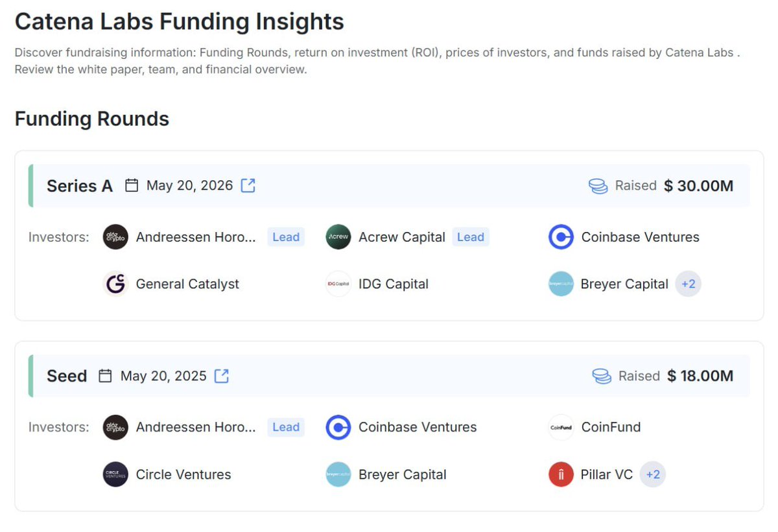This screenshot has height=532, width=778.
Task: Open Acrew Capital investor link
Action: 402,237
